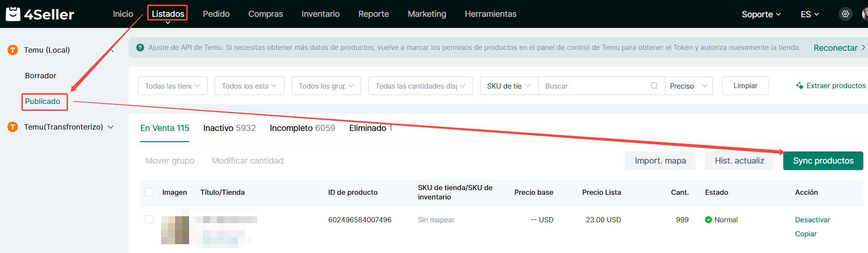Viewport: 868px width, 253px height.
Task: Open the ES language selector
Action: [x=810, y=14]
